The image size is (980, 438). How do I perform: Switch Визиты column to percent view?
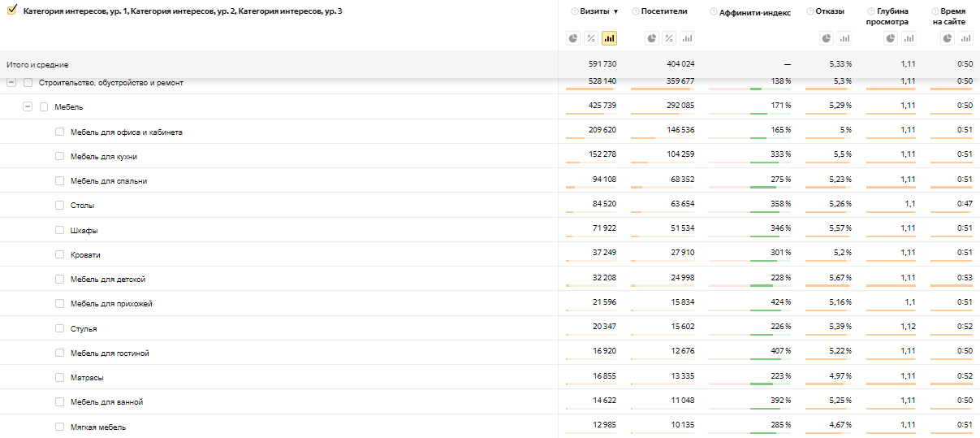[x=591, y=38]
